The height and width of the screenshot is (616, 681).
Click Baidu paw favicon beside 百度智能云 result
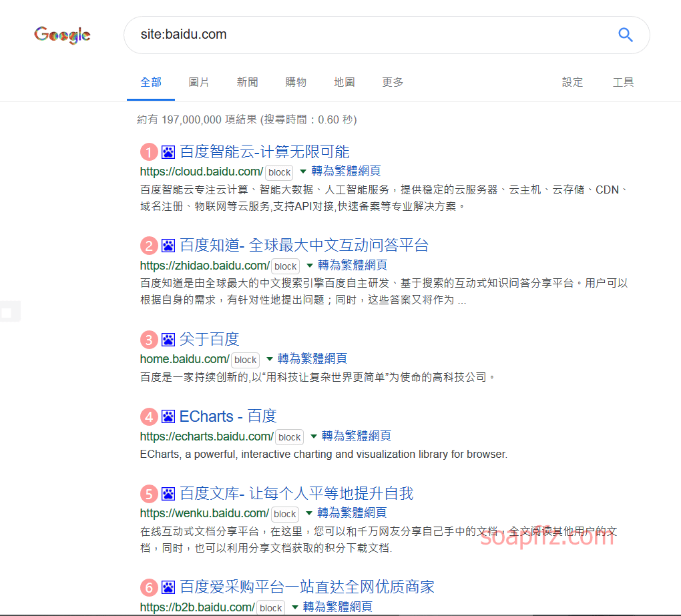coord(168,152)
